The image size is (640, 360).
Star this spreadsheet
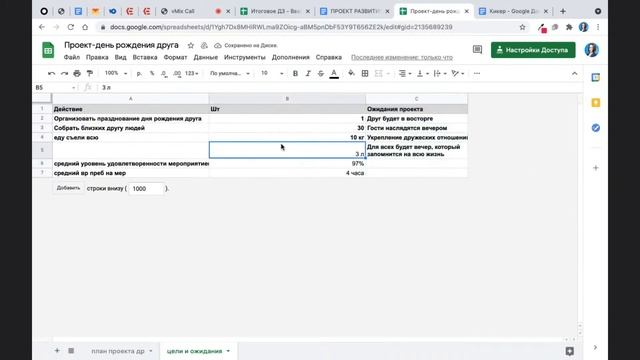(191, 45)
